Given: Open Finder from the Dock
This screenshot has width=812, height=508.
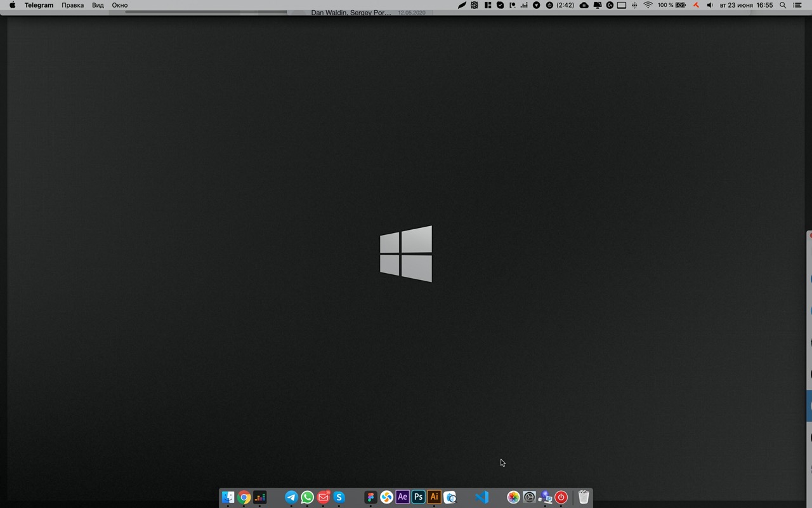Looking at the screenshot, I should click(x=228, y=497).
